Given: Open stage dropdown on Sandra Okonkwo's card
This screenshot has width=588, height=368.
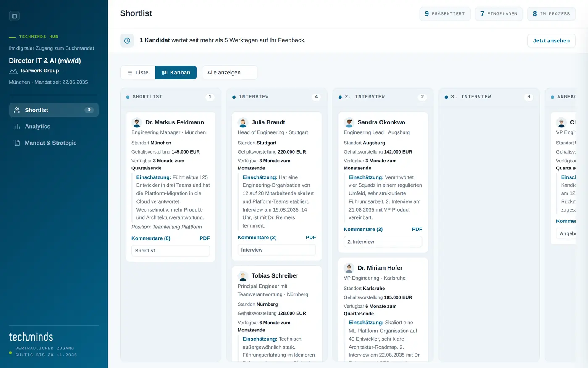Looking at the screenshot, I should point(383,242).
